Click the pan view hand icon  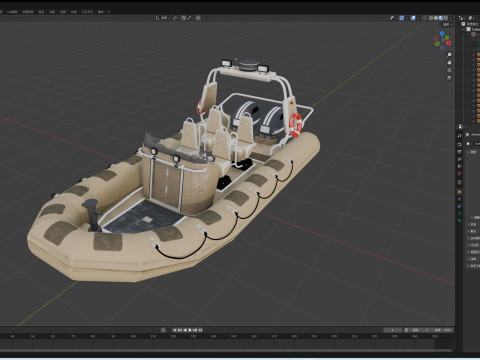click(x=449, y=62)
